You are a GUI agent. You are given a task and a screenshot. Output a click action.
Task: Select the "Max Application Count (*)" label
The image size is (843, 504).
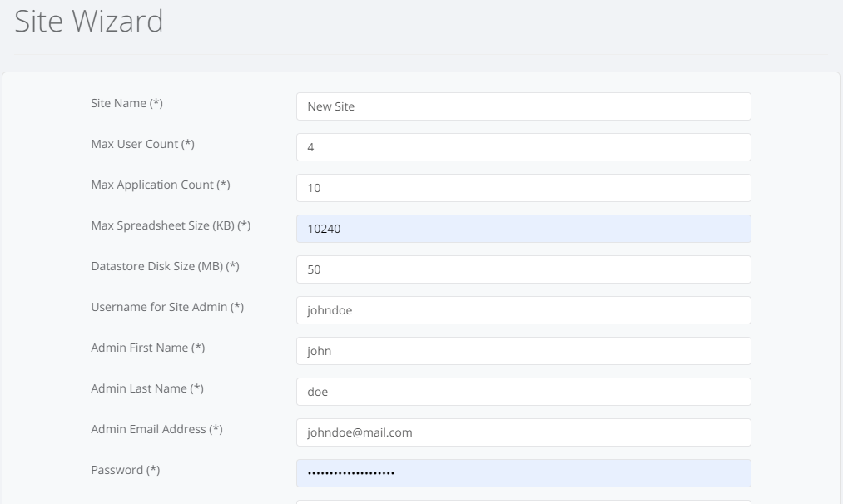point(160,185)
